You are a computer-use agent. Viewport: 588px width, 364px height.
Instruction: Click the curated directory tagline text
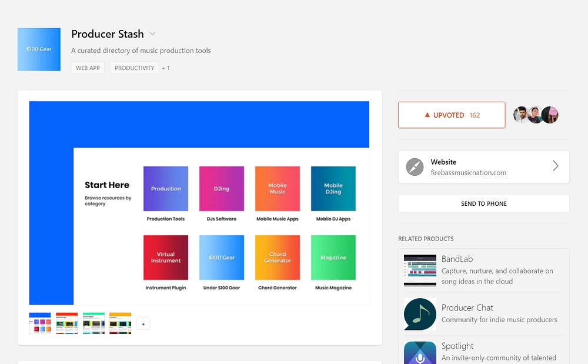(141, 51)
